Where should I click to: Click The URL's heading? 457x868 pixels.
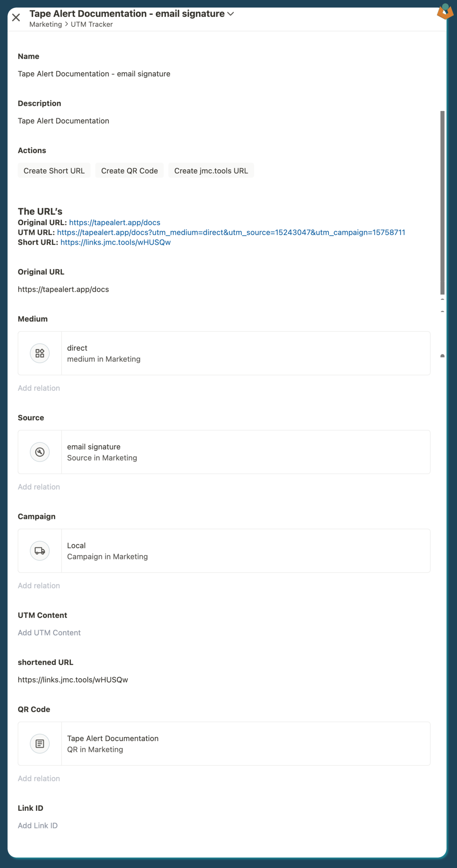[x=40, y=211]
